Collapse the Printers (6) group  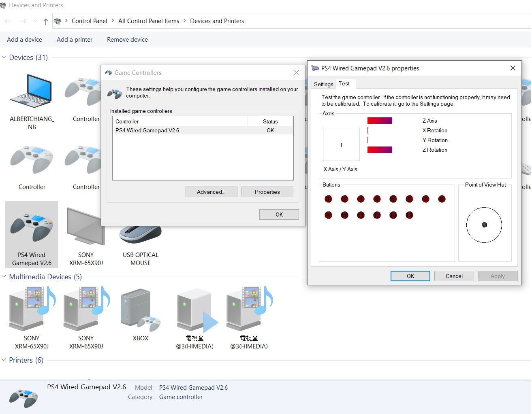tap(4, 360)
